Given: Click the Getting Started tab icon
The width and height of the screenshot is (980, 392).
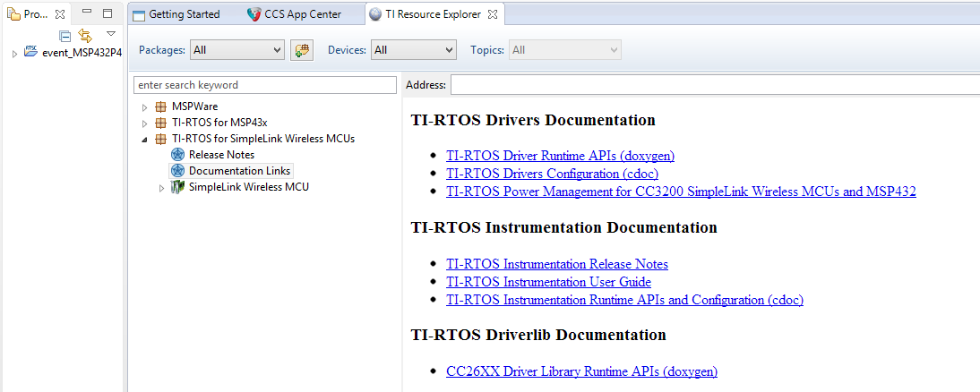Looking at the screenshot, I should tap(139, 15).
